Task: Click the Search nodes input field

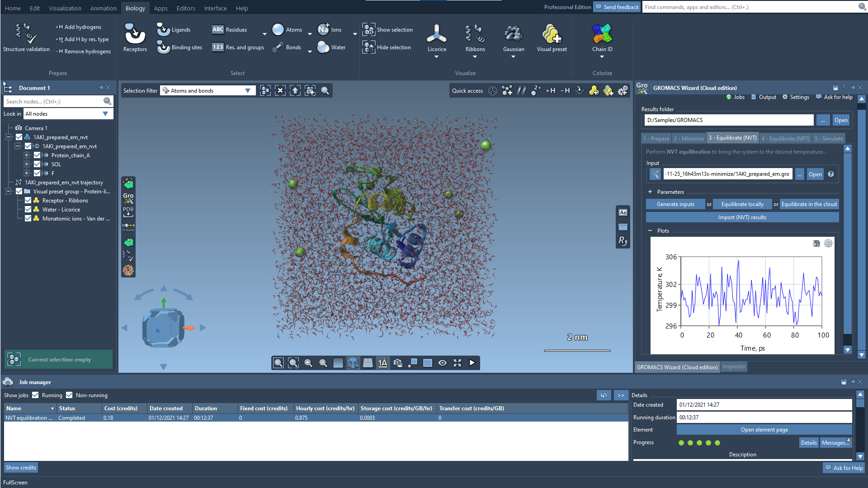Action: pyautogui.click(x=58, y=102)
